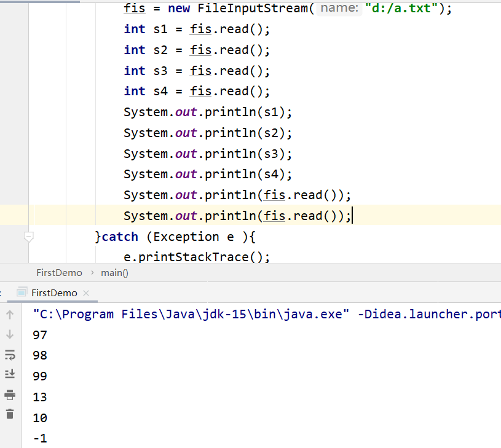Click console output value -1
The height and width of the screenshot is (448, 501).
point(40,438)
